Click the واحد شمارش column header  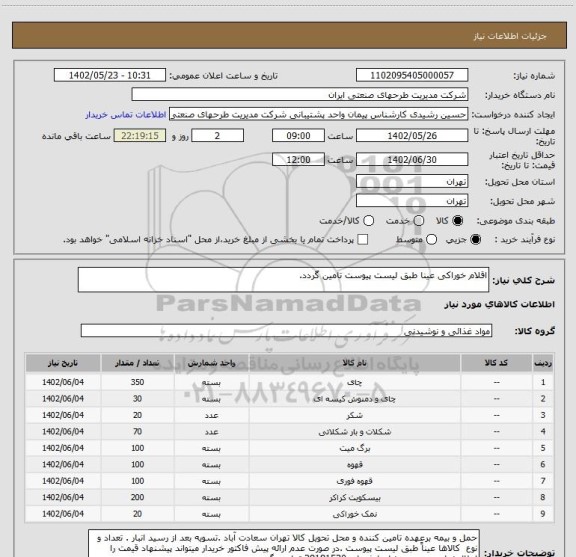pos(212,363)
